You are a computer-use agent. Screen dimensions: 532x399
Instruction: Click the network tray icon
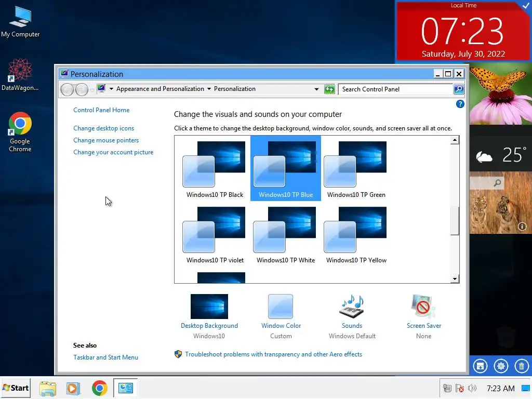click(x=447, y=388)
